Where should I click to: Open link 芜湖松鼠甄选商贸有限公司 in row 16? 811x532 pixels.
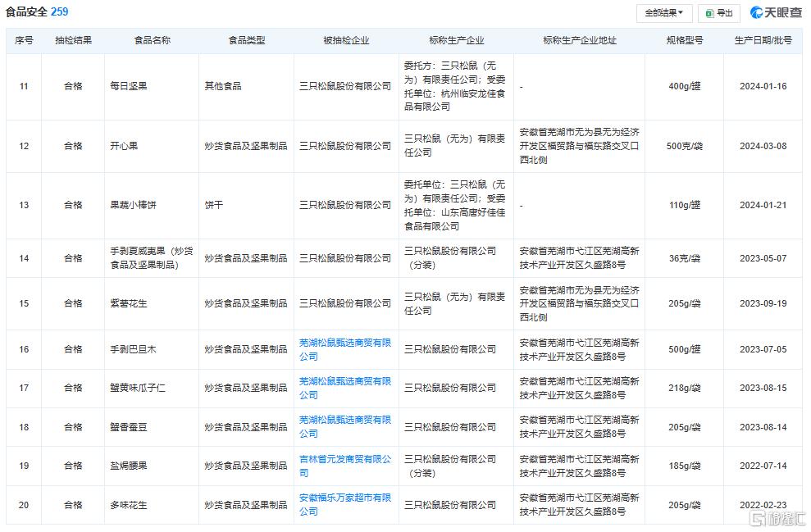tap(345, 349)
